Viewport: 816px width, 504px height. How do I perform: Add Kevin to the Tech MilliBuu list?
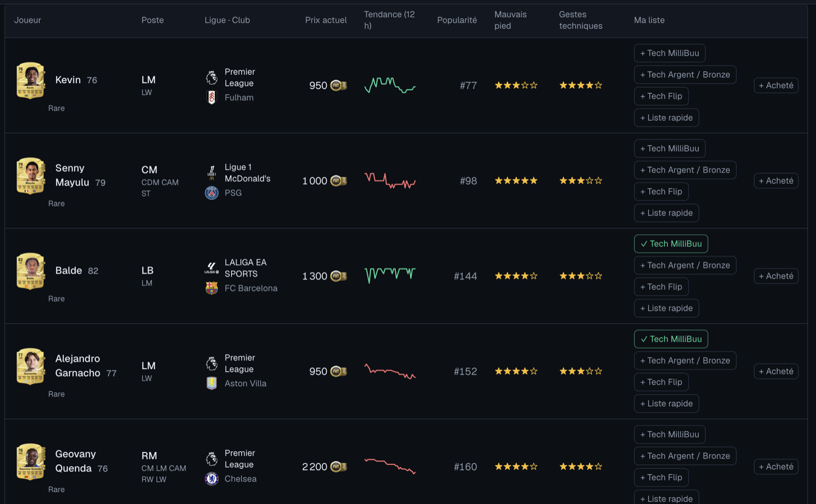(x=670, y=53)
